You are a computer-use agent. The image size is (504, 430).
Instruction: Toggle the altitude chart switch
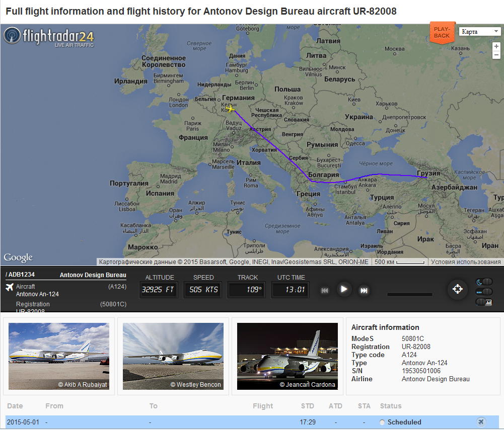(484, 302)
